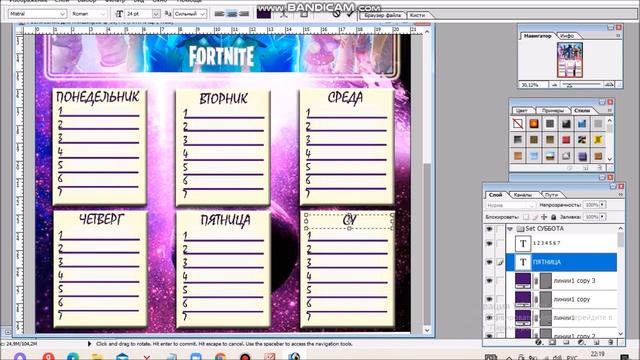Image resolution: width=640 pixels, height=360 pixels.
Task: Align text center
Action: pos(232,14)
